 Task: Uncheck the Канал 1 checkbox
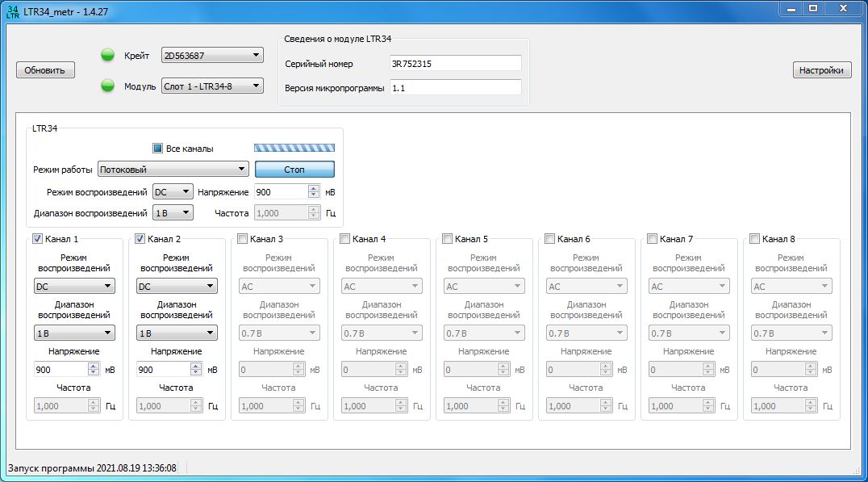[x=37, y=239]
